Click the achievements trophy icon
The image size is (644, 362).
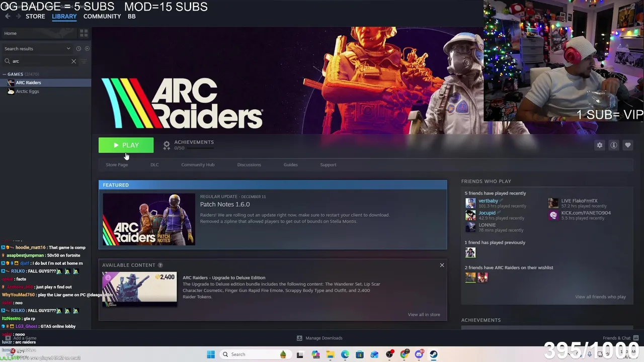coord(167,145)
